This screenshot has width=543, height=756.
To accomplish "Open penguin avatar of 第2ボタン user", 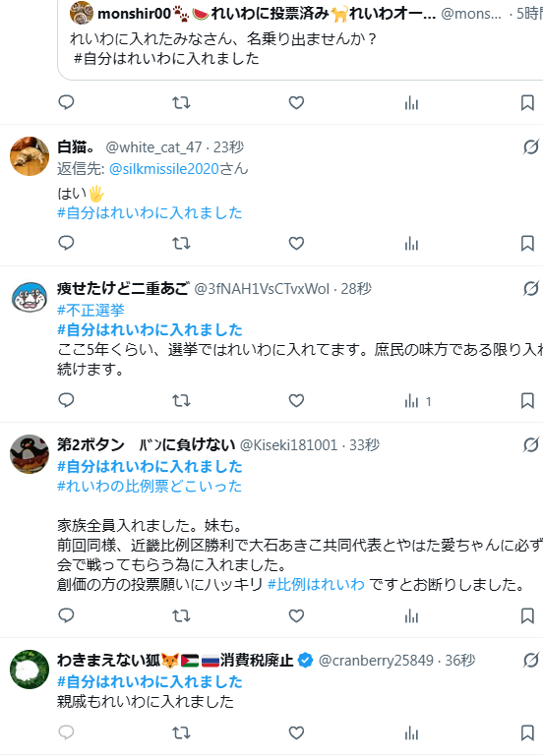I will coord(30,454).
